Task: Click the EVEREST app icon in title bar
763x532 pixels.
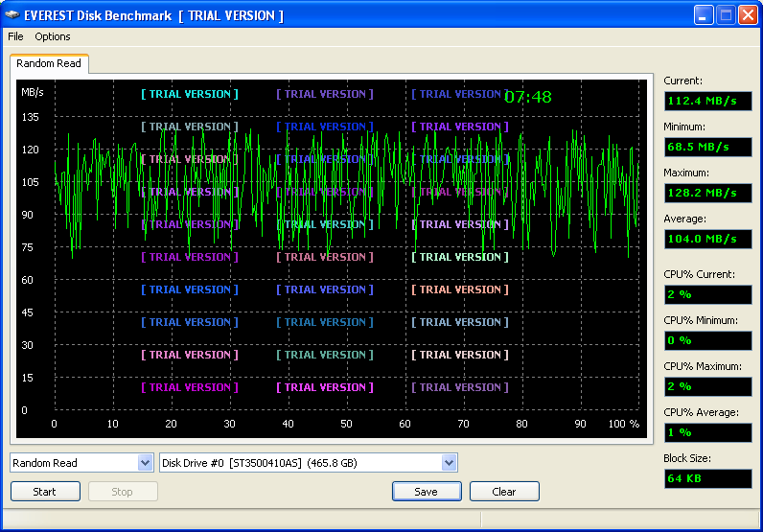Action: pos(12,15)
